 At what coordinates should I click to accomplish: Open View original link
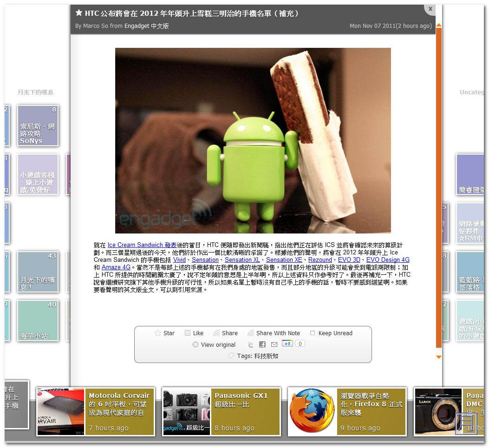point(218,344)
